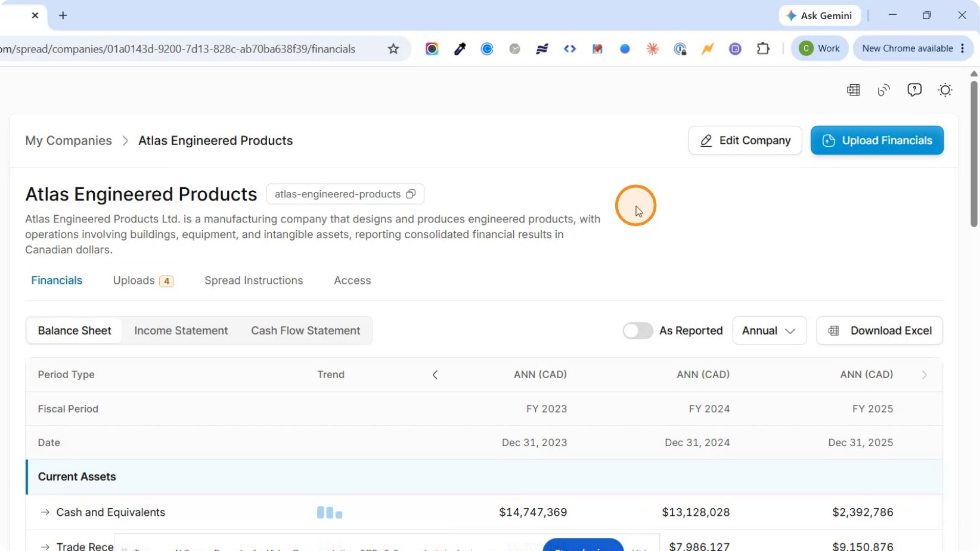
Task: Click the blue letter C extension icon
Action: pyautogui.click(x=487, y=49)
